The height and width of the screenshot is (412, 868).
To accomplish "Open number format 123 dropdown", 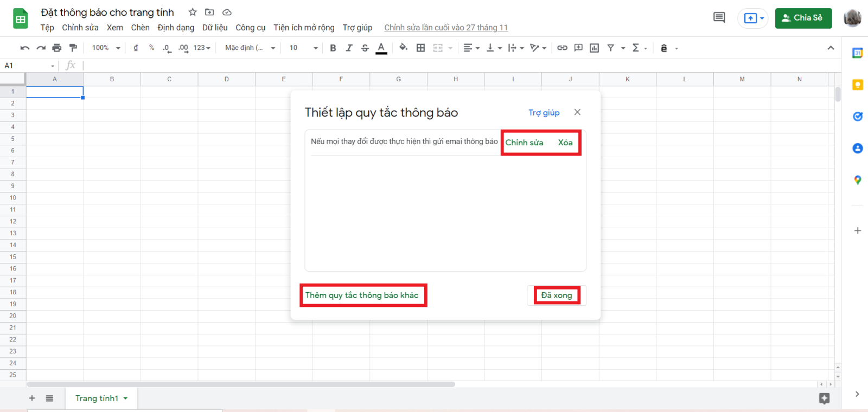I will pyautogui.click(x=202, y=48).
